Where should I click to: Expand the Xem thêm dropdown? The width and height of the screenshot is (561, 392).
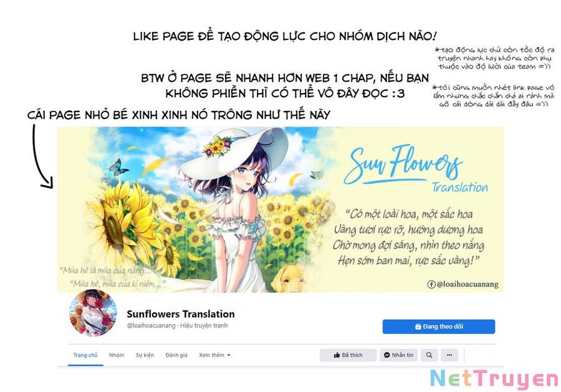click(x=214, y=355)
